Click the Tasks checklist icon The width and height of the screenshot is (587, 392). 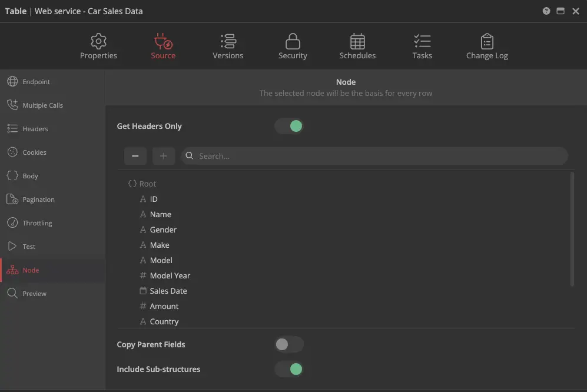(422, 41)
